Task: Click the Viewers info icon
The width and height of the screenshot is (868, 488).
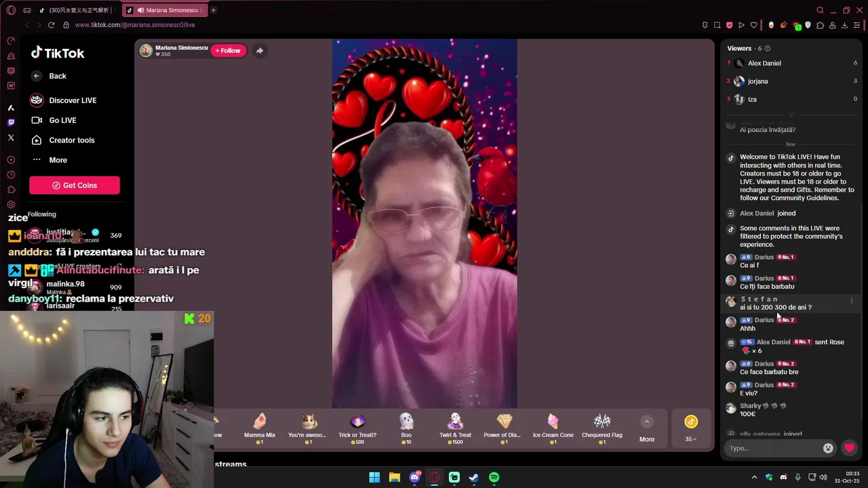Action: [x=768, y=49]
